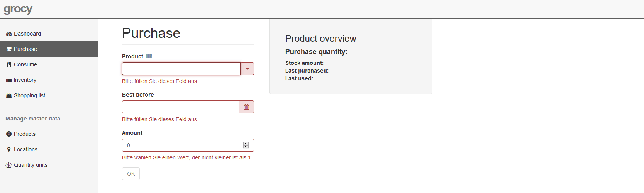644x193 pixels.
Task: Click the Locations map pin icon
Action: point(9,150)
